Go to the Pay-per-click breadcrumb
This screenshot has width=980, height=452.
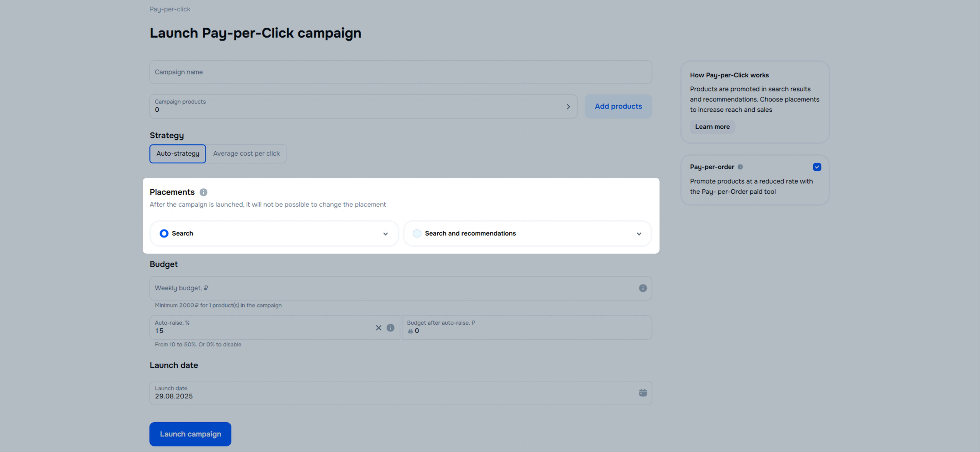(170, 9)
